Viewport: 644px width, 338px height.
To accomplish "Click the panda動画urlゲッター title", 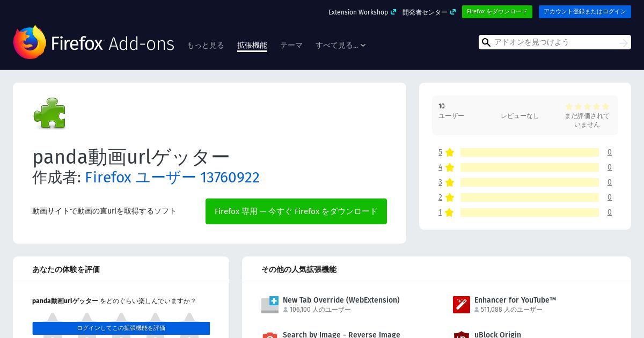I will [131, 156].
